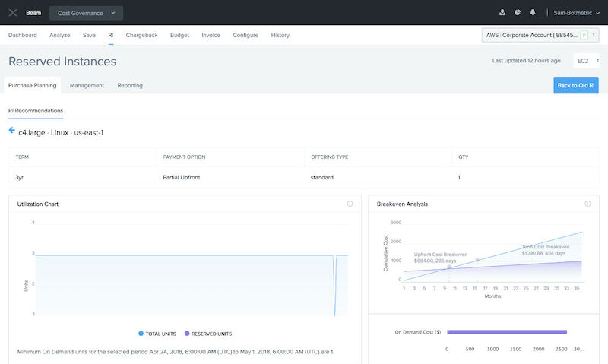Switch to the Reporting tab
The width and height of the screenshot is (608, 364).
(x=130, y=85)
